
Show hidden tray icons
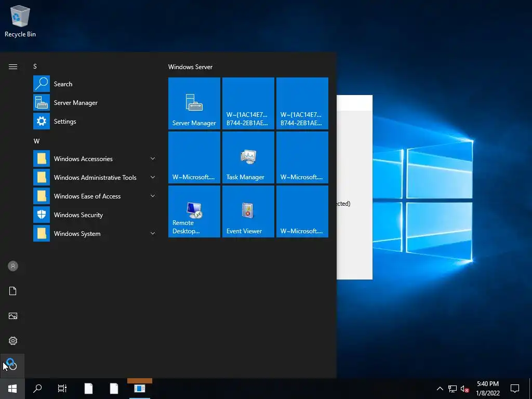click(x=440, y=389)
